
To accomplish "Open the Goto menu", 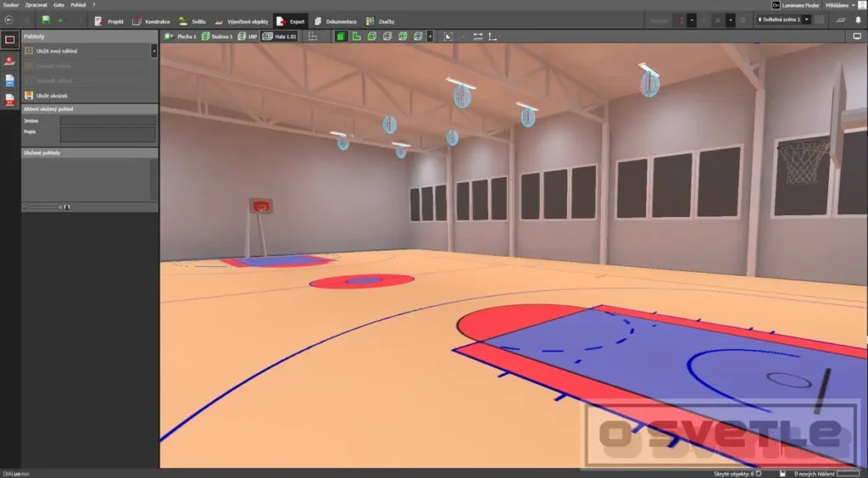I will pyautogui.click(x=58, y=5).
